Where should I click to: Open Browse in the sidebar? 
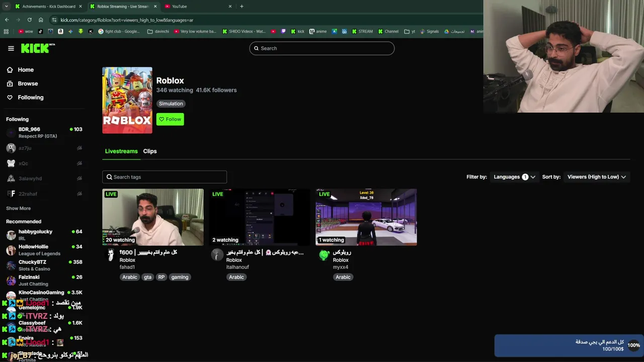pyautogui.click(x=28, y=83)
